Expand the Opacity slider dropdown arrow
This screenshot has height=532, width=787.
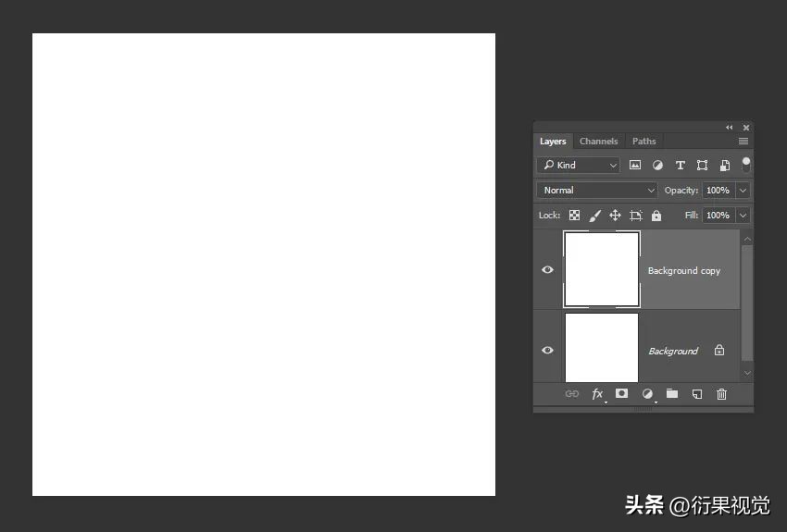[x=743, y=190]
